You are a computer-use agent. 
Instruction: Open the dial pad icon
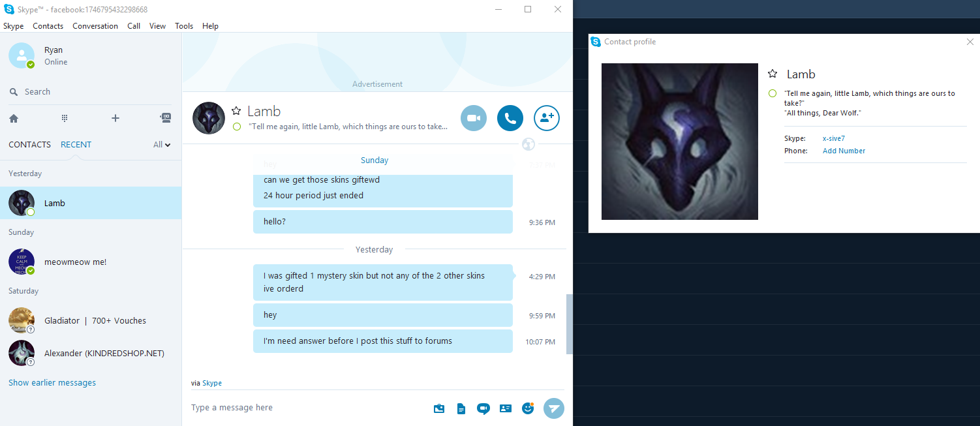(65, 118)
